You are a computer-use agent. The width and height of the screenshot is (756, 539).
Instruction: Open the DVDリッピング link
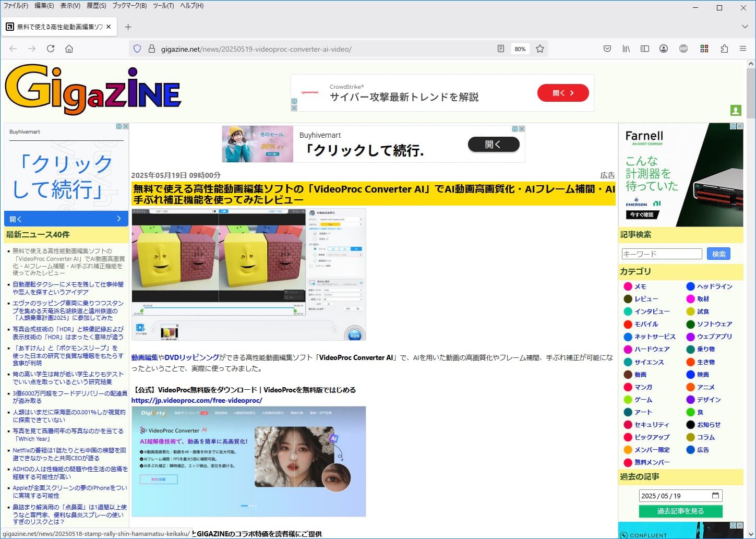192,357
